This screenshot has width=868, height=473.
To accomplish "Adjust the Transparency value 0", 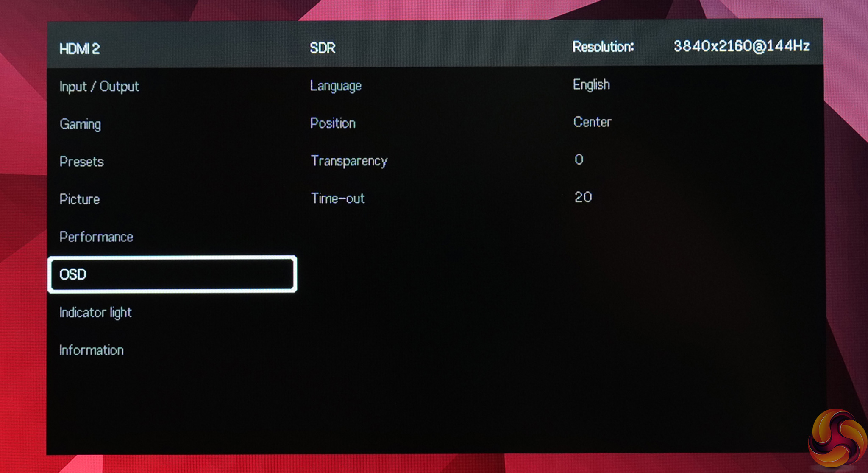I will pyautogui.click(x=579, y=160).
